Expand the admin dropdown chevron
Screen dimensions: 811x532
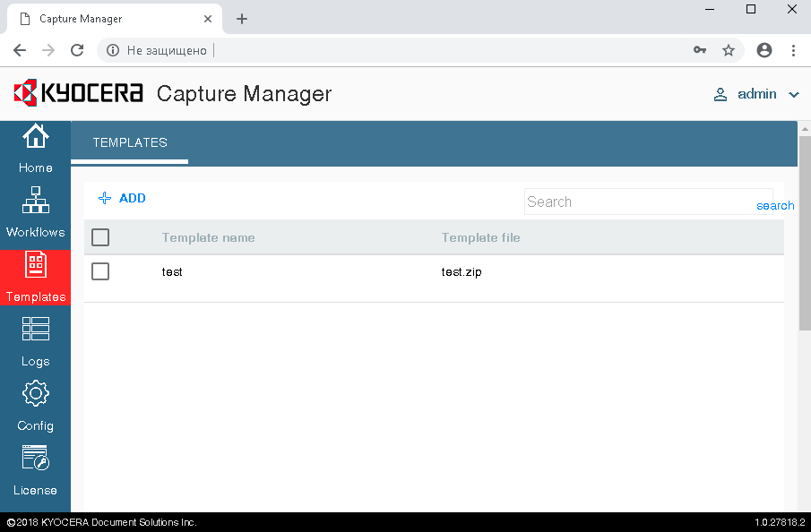point(793,95)
